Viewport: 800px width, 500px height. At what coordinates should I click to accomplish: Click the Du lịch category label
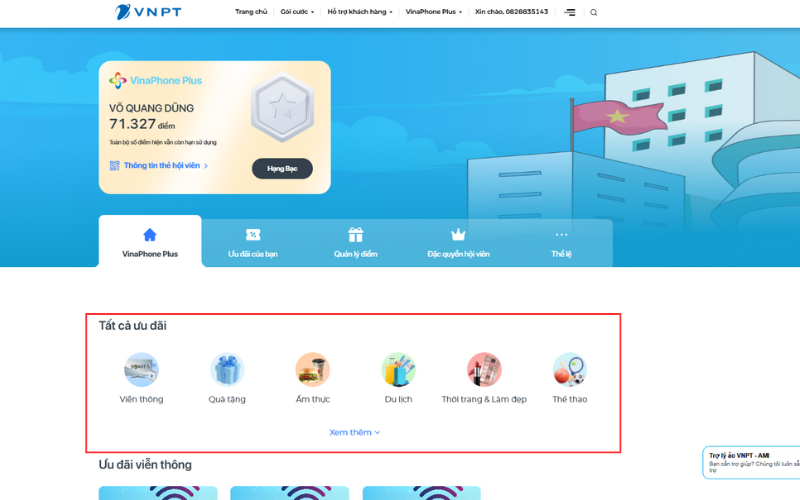pyautogui.click(x=398, y=399)
